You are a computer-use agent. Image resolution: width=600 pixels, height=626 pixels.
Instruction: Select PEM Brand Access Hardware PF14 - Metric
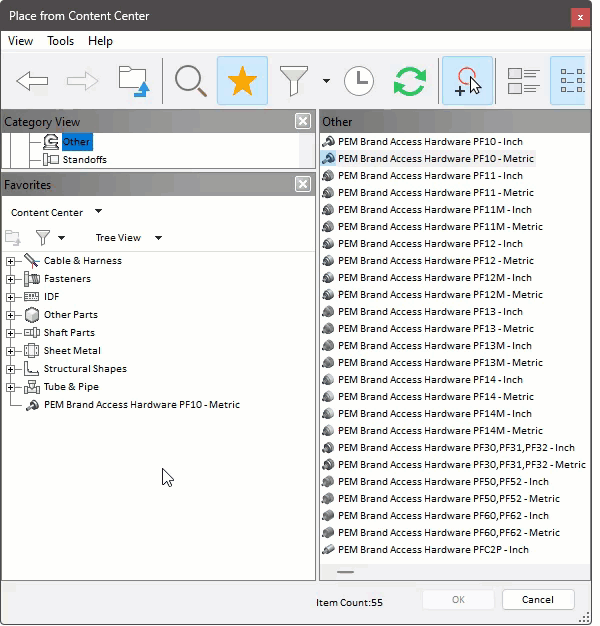point(436,396)
